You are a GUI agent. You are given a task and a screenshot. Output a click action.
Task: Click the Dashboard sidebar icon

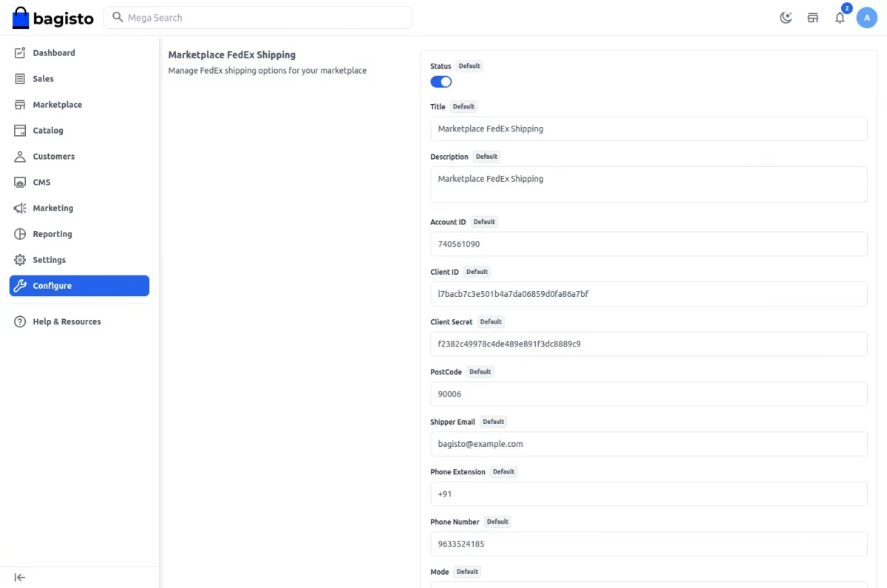pyautogui.click(x=20, y=53)
